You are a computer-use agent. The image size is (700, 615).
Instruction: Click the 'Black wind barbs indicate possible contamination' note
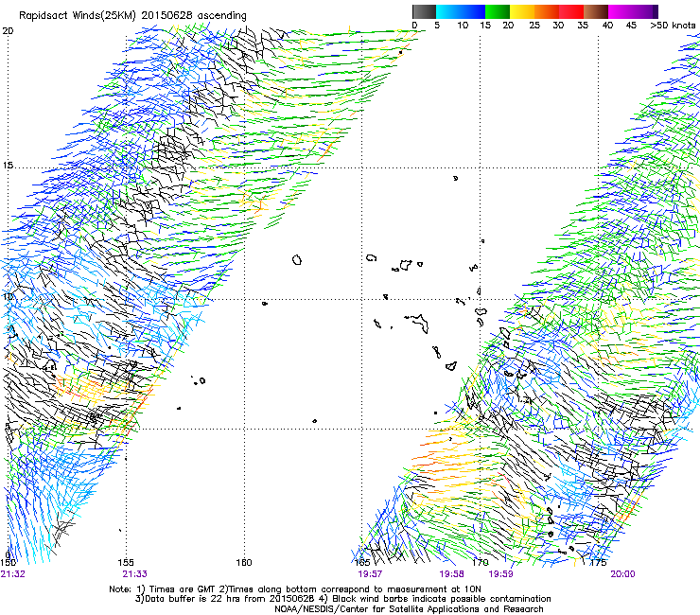point(442,599)
